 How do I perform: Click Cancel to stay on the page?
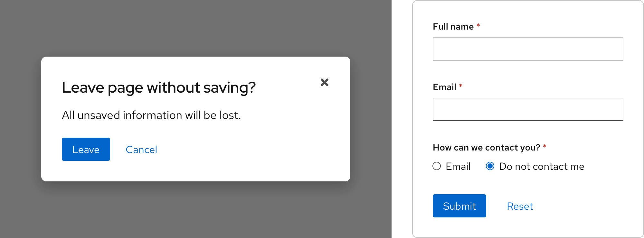point(141,149)
